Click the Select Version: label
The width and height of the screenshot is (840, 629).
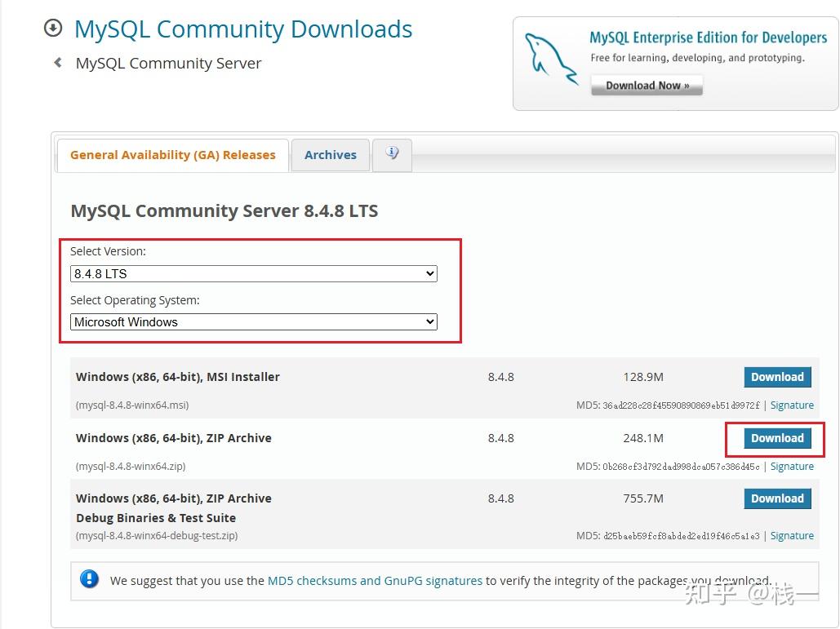[x=108, y=251]
